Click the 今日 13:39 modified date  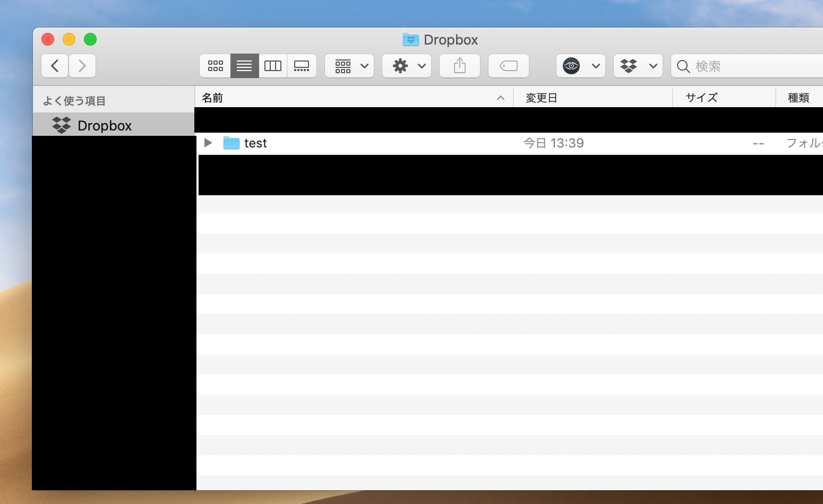tap(554, 143)
